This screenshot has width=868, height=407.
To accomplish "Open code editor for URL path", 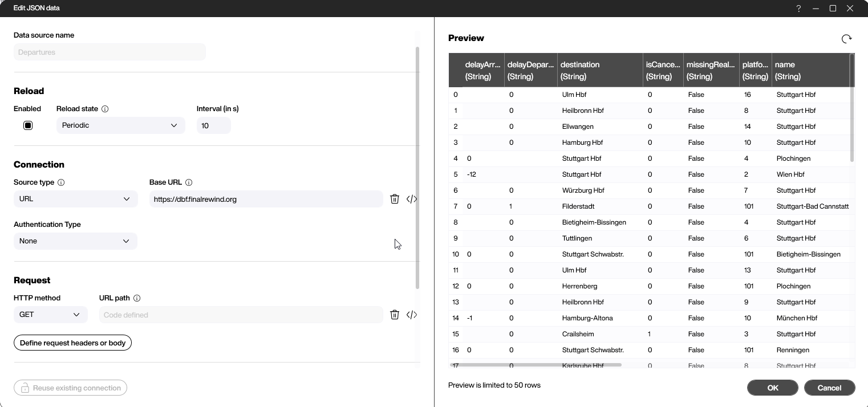I will tap(412, 315).
